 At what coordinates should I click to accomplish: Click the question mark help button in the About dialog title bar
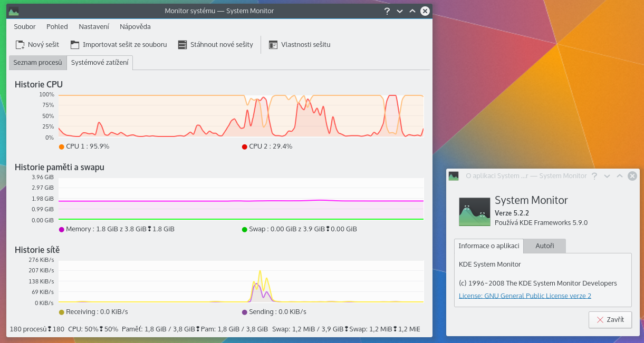[594, 176]
